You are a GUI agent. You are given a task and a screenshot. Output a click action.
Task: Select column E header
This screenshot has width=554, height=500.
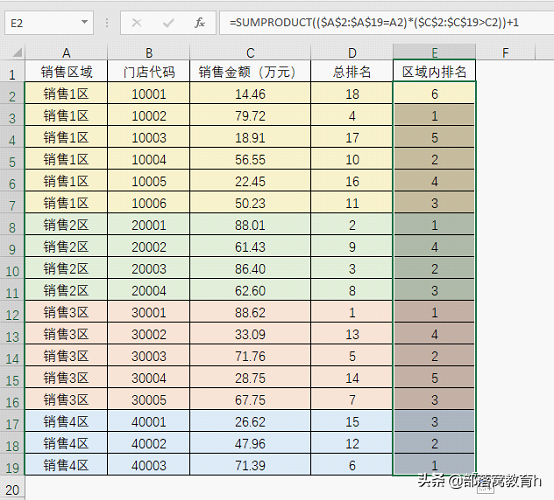tap(435, 53)
